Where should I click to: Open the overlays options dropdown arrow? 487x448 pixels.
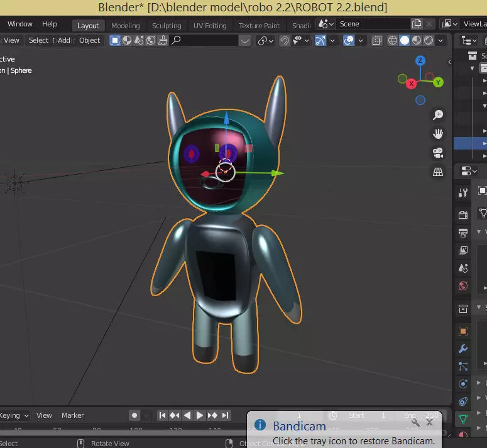[361, 40]
